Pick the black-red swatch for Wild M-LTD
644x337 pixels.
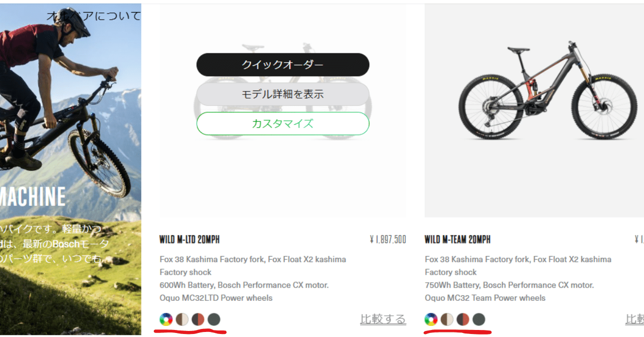[198, 319]
